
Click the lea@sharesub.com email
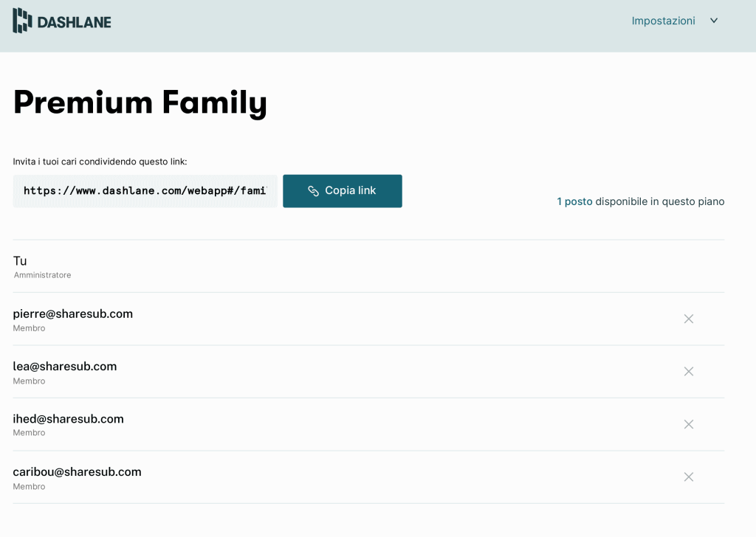pyautogui.click(x=65, y=367)
